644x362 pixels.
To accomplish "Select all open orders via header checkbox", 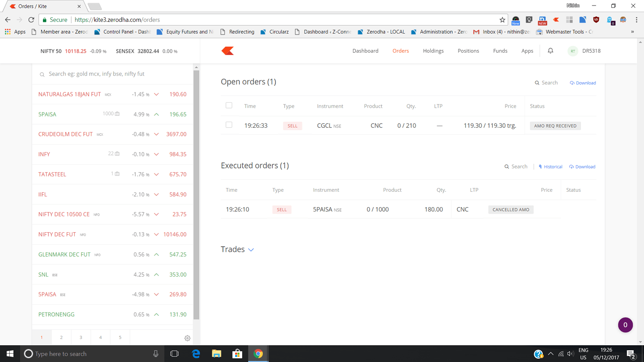I will point(229,105).
